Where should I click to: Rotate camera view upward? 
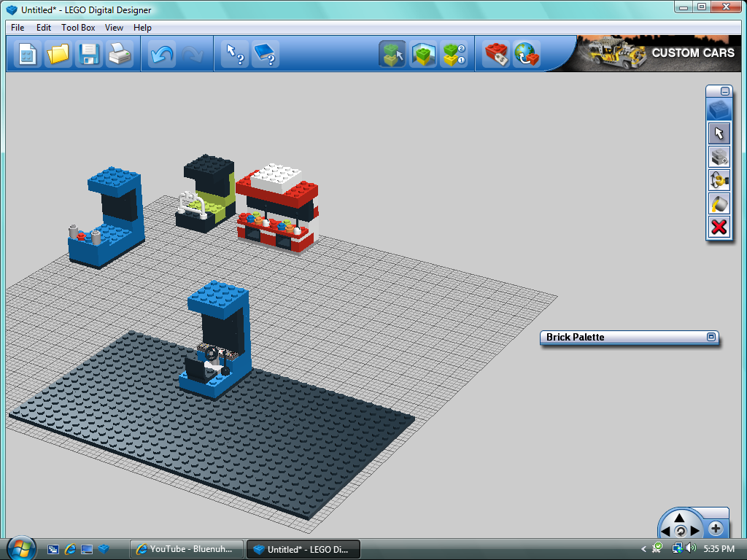[679, 518]
